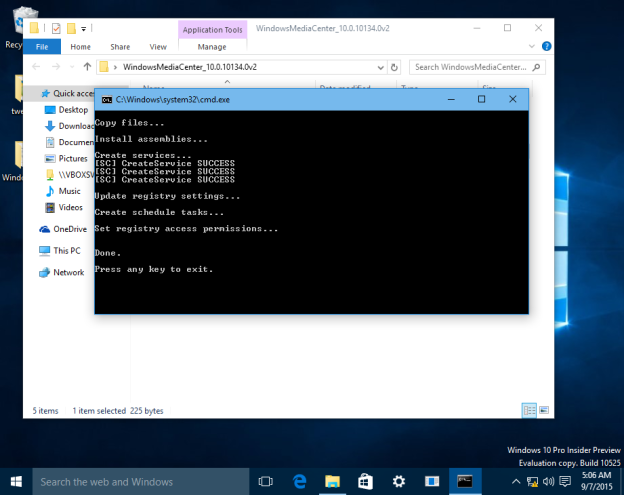Click the taskbar icon left of cmd

tap(432, 482)
